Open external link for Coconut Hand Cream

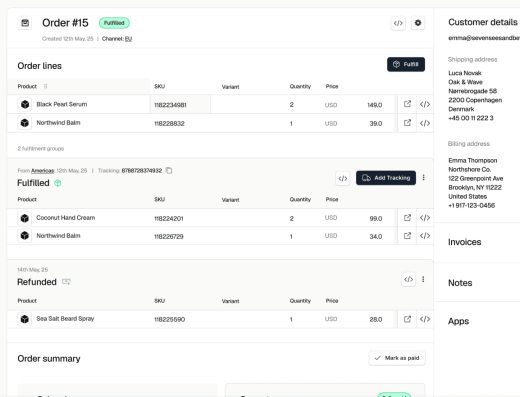tap(407, 218)
